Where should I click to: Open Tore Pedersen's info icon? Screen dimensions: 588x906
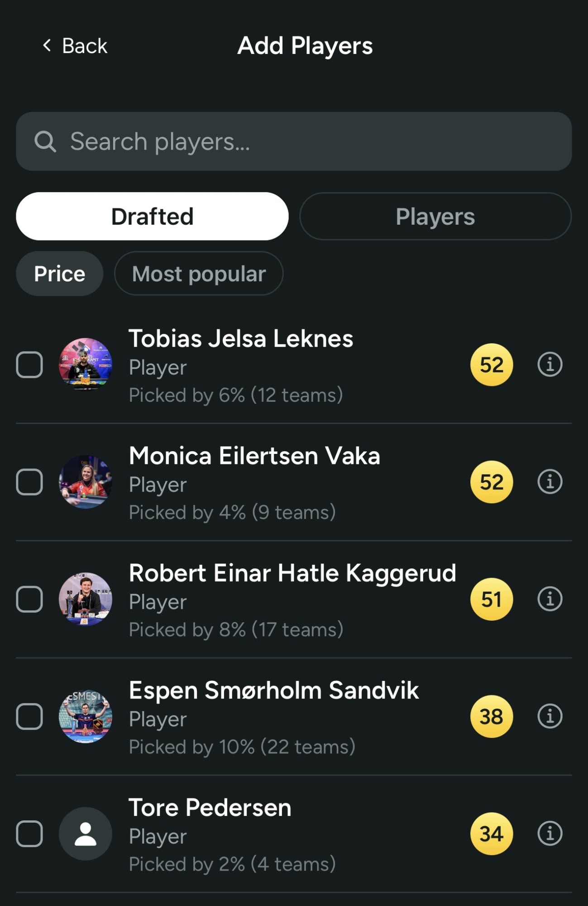(x=550, y=834)
